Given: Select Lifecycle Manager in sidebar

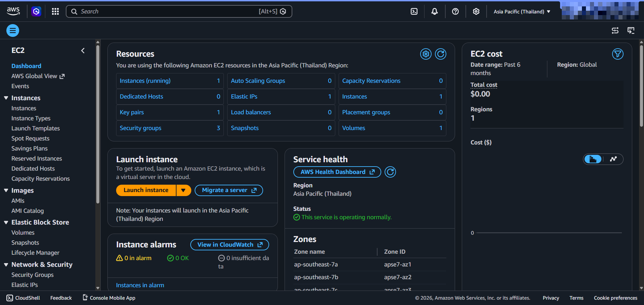Looking at the screenshot, I should tap(35, 253).
